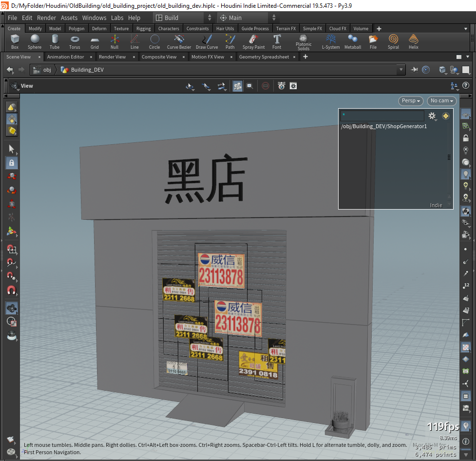This screenshot has width=476, height=461.
Task: Open the Render menu
Action: 46,18
